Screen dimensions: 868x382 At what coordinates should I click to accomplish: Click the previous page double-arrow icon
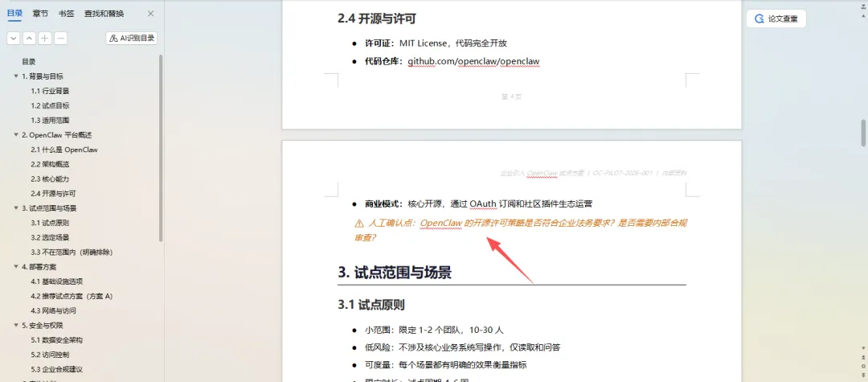coord(863,357)
